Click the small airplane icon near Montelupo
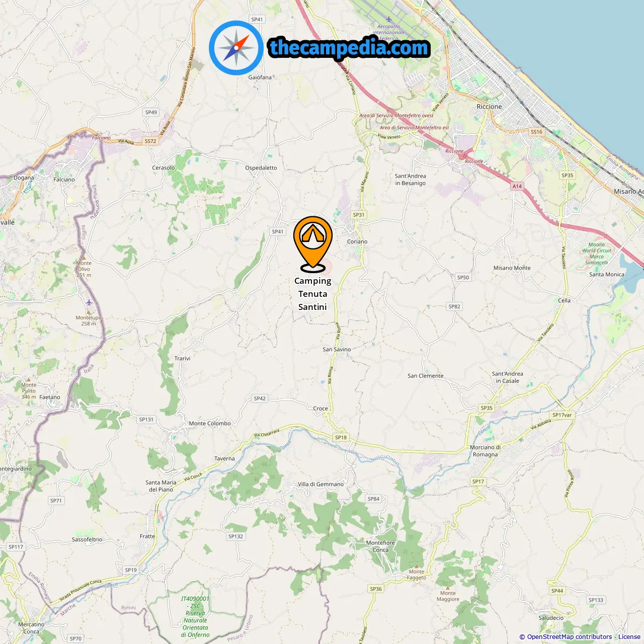Image resolution: width=644 pixels, height=644 pixels. pos(89,302)
